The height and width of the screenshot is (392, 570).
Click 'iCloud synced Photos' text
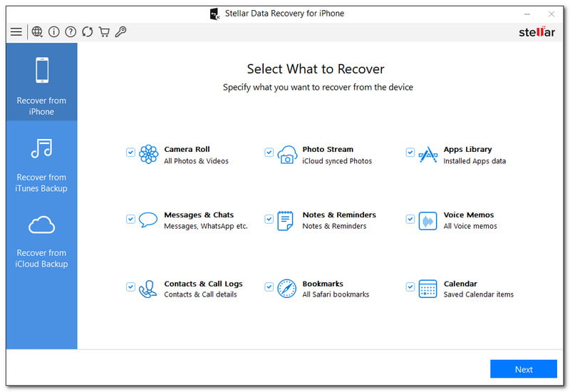tap(337, 161)
